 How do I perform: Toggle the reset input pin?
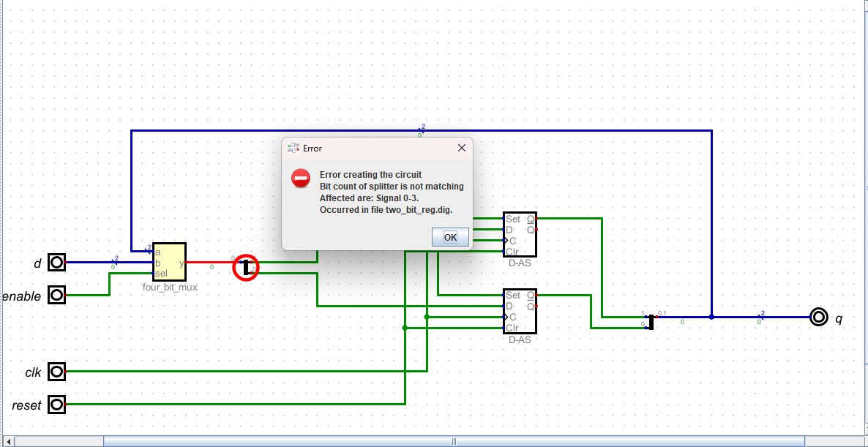(x=56, y=404)
